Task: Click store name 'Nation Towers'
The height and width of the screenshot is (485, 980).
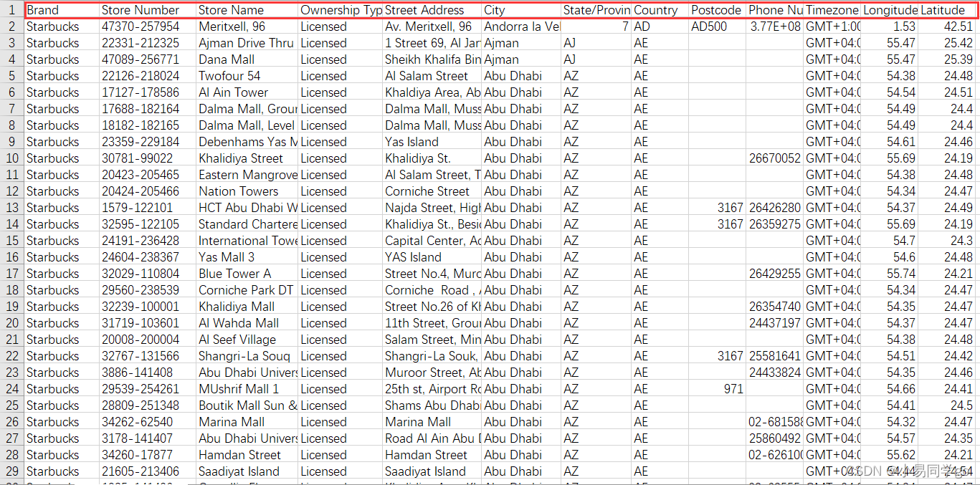Action: [x=247, y=191]
